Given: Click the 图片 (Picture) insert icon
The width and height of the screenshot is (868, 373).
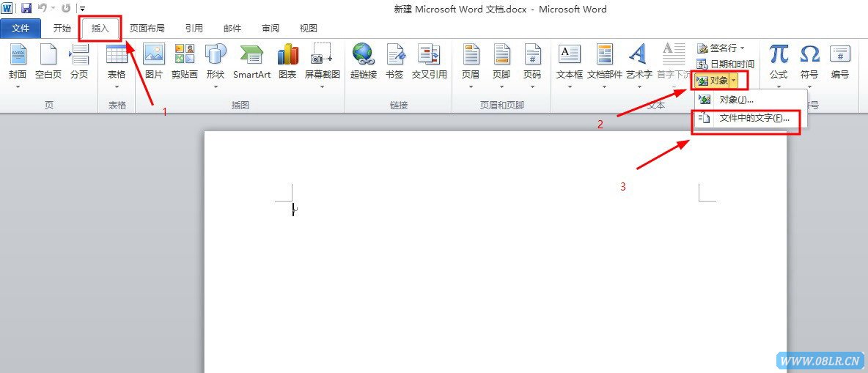Looking at the screenshot, I should pyautogui.click(x=154, y=61).
